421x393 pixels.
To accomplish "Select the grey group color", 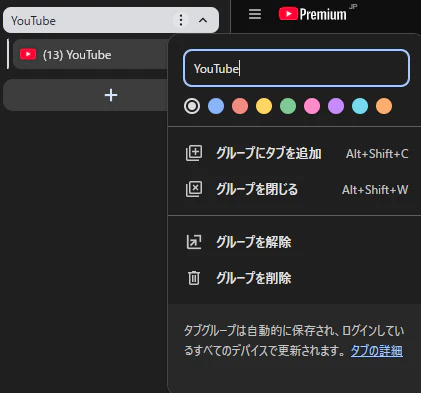I will [x=192, y=106].
